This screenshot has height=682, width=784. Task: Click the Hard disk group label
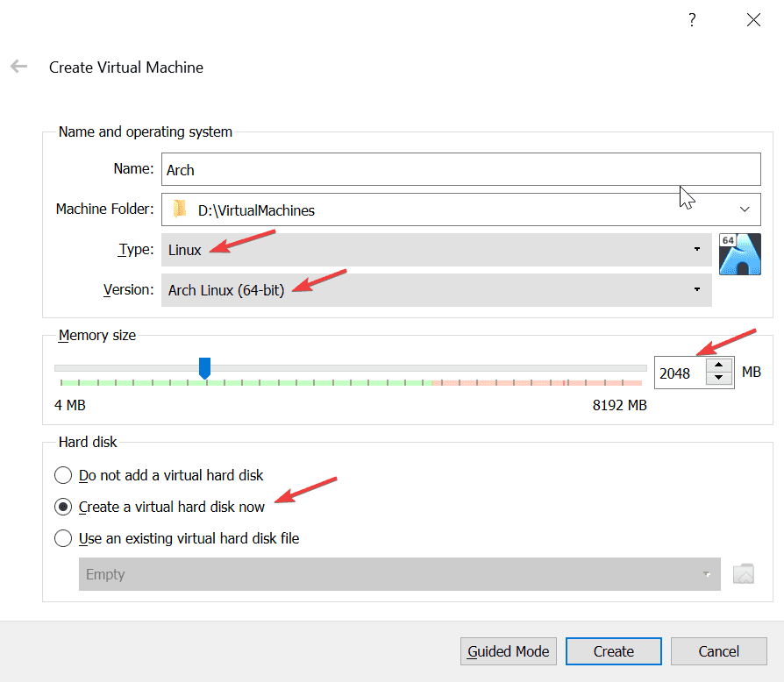[88, 442]
